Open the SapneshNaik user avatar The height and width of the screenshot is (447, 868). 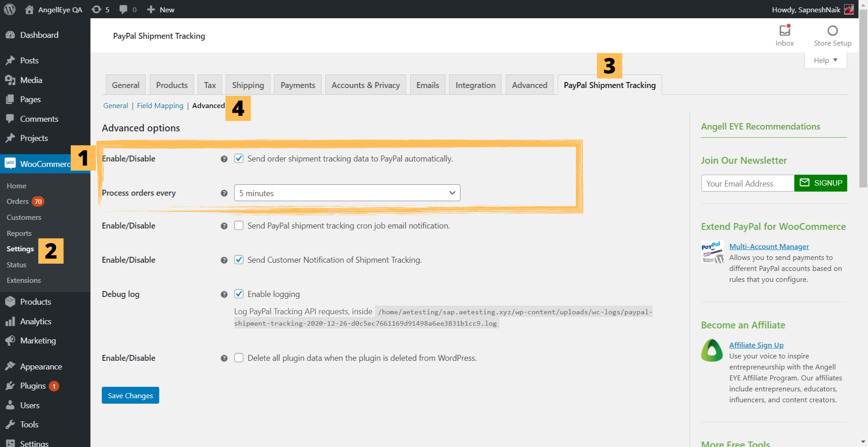(849, 10)
